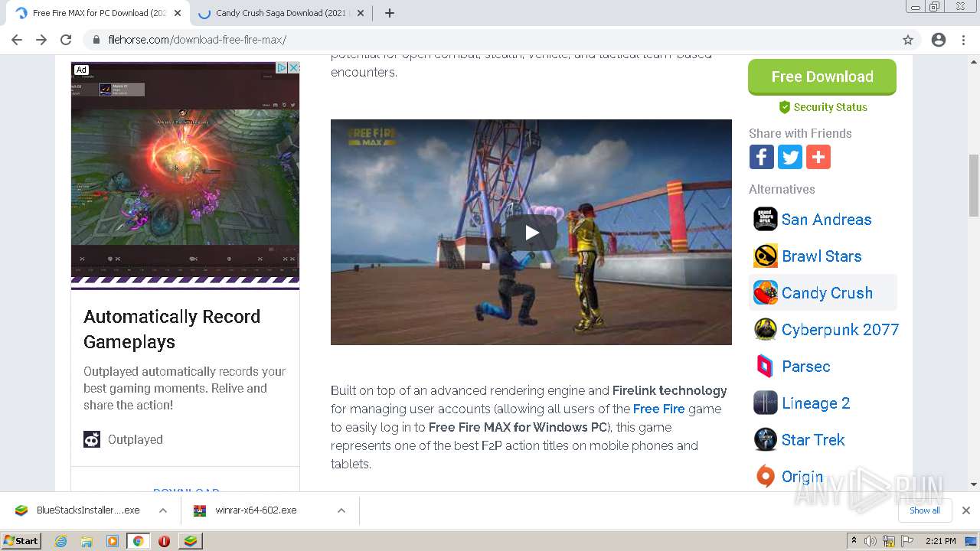
Task: Open the Parsec app icon
Action: coord(766,367)
